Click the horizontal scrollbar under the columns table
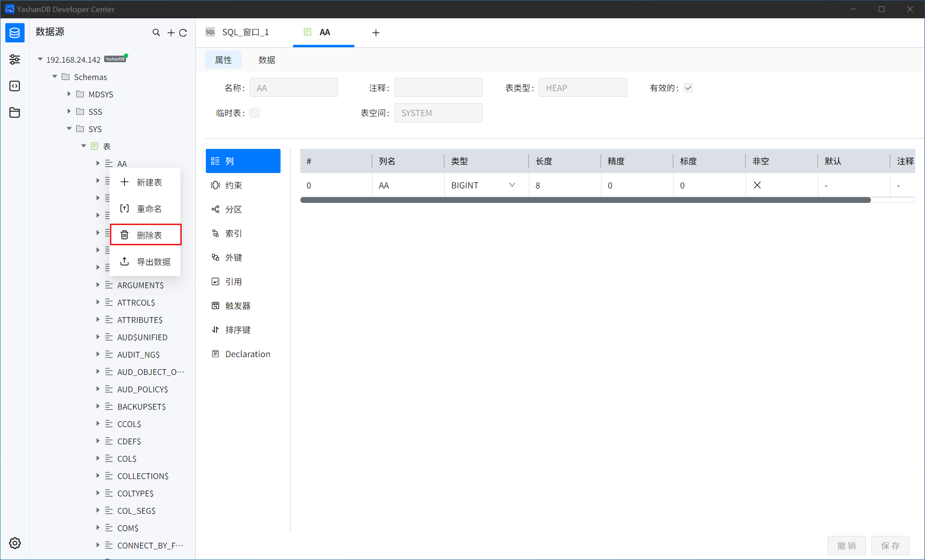 click(x=585, y=200)
